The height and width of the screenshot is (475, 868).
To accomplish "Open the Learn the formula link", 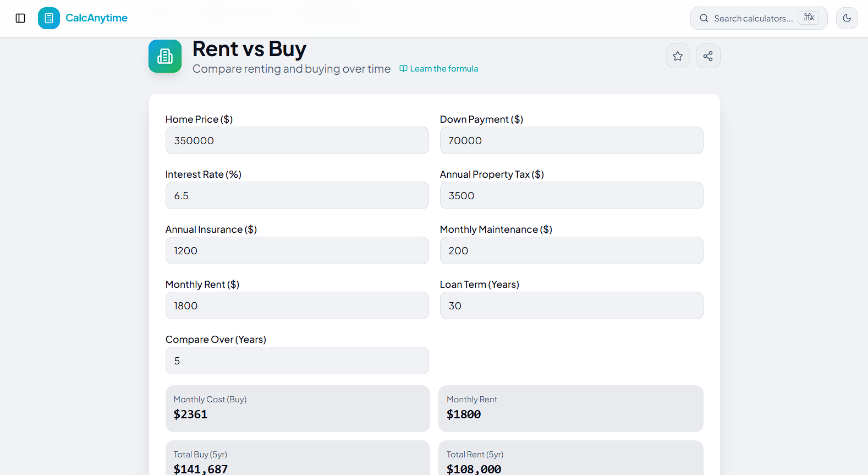I will click(x=439, y=69).
